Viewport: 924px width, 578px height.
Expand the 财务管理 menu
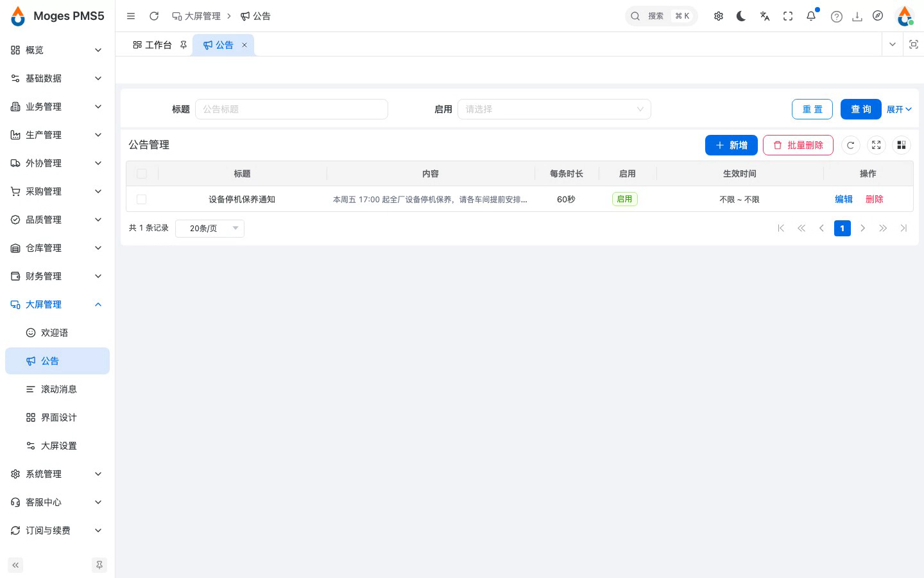point(57,276)
